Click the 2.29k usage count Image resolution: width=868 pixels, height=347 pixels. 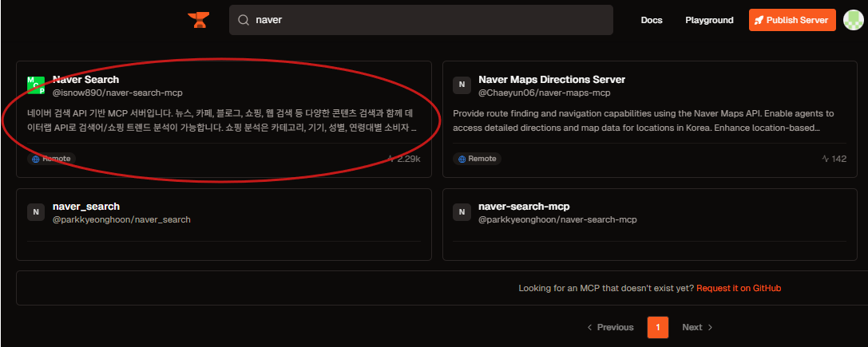tap(409, 159)
